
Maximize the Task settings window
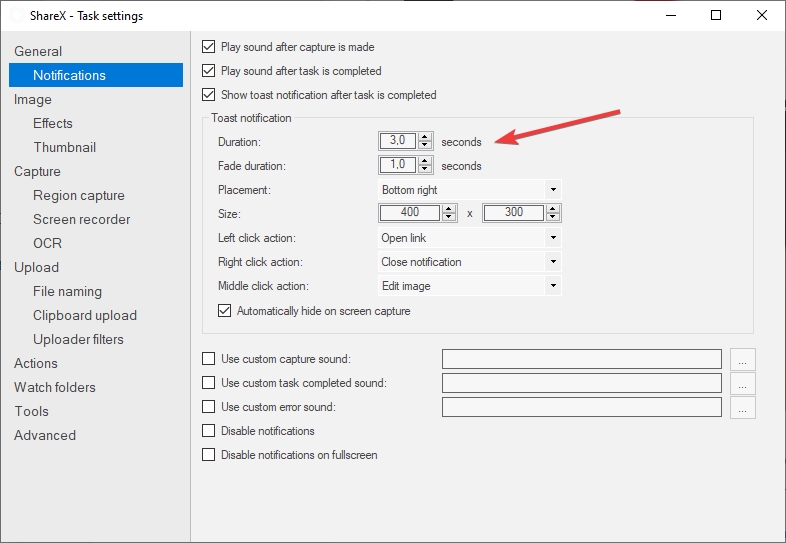point(716,15)
